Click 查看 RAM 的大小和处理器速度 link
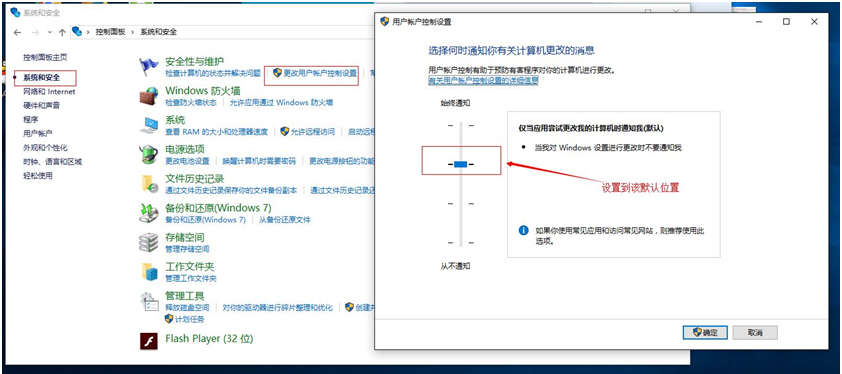This screenshot has width=842, height=374. (216, 131)
